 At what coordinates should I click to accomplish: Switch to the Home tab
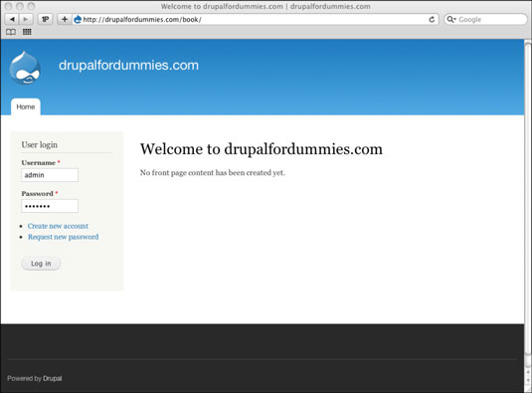pyautogui.click(x=26, y=106)
